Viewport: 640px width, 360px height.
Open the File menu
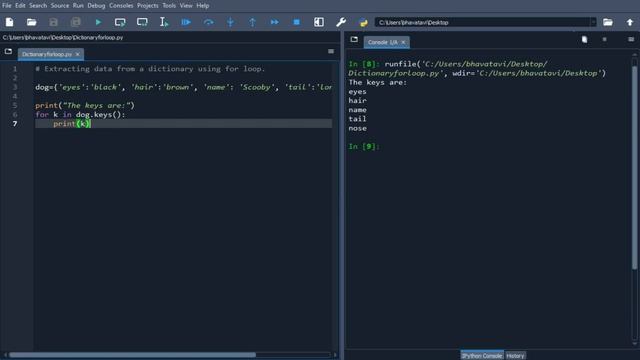pyautogui.click(x=7, y=6)
